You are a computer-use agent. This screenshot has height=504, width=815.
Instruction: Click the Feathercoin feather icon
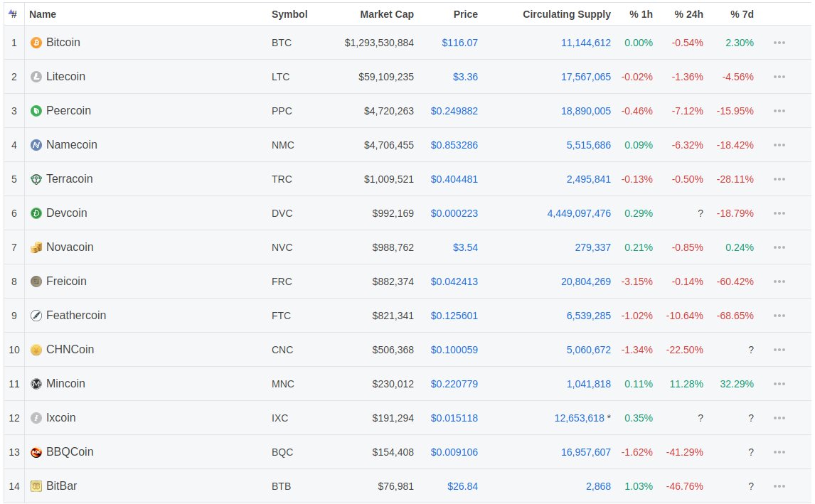pyautogui.click(x=36, y=316)
